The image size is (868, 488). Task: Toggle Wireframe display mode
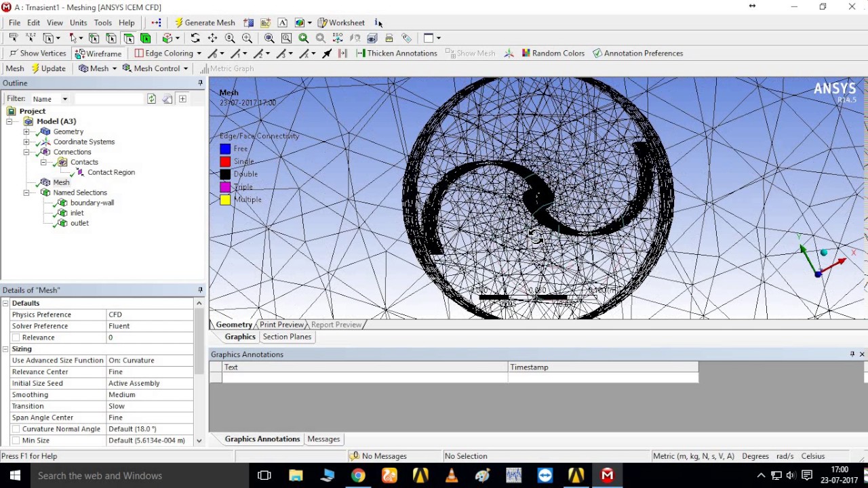(x=98, y=53)
